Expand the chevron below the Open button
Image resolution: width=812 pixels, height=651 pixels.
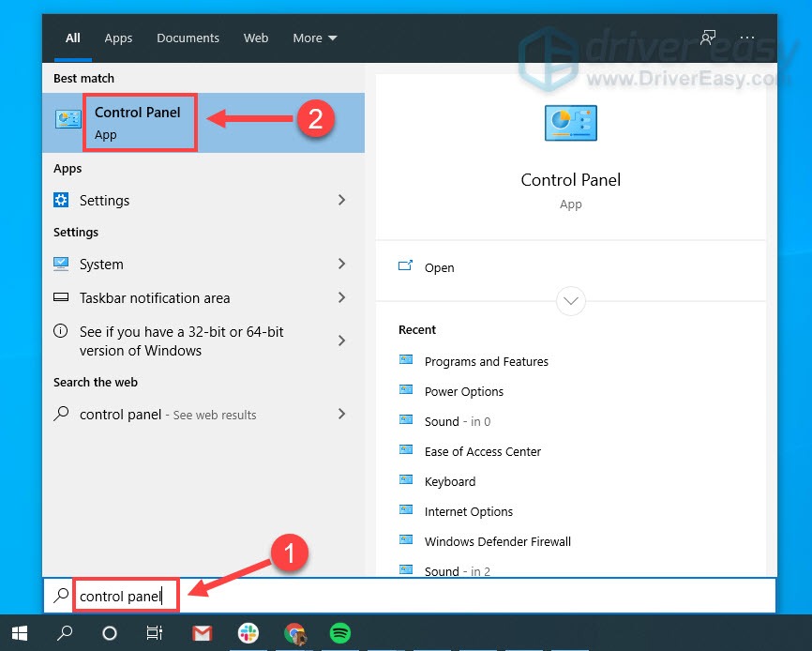pos(570,301)
